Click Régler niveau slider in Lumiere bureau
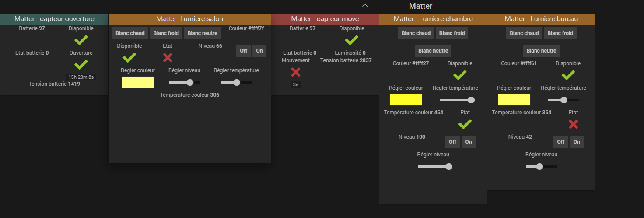The height and width of the screenshot is (218, 644). (542, 166)
